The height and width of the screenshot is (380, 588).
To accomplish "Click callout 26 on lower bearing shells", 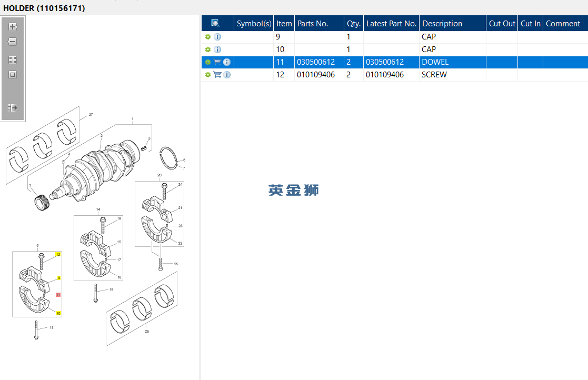I will pos(147,331).
